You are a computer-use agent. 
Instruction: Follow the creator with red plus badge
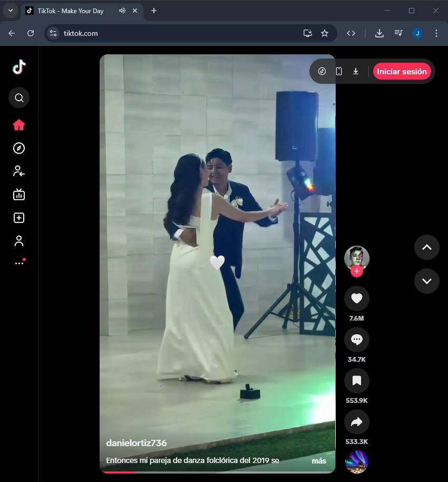357,272
